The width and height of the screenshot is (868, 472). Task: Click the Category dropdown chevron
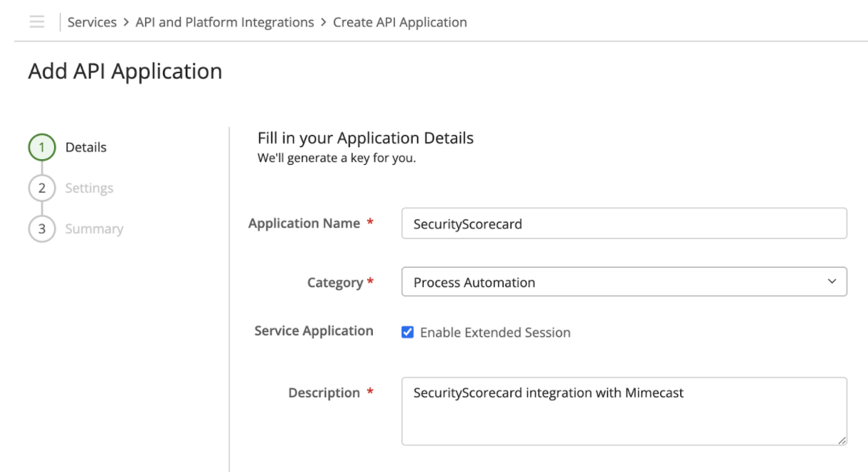[831, 281]
